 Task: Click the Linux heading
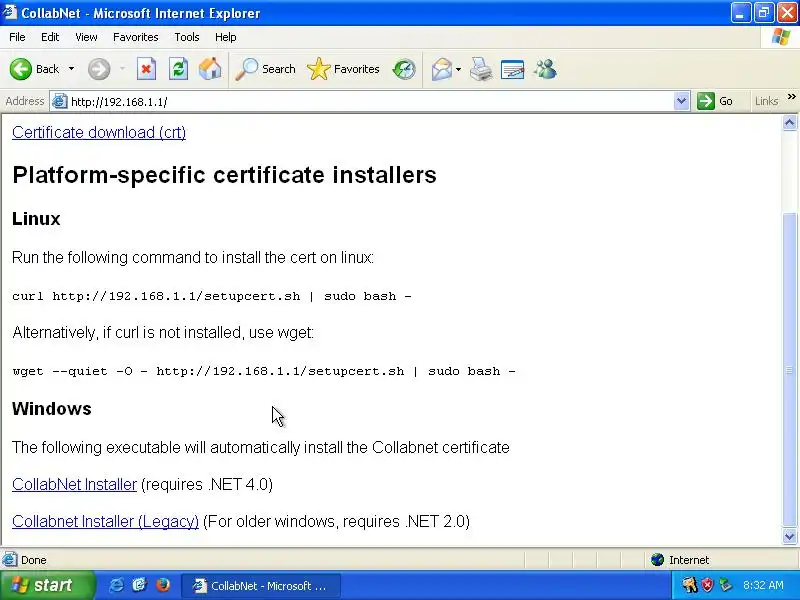point(36,218)
